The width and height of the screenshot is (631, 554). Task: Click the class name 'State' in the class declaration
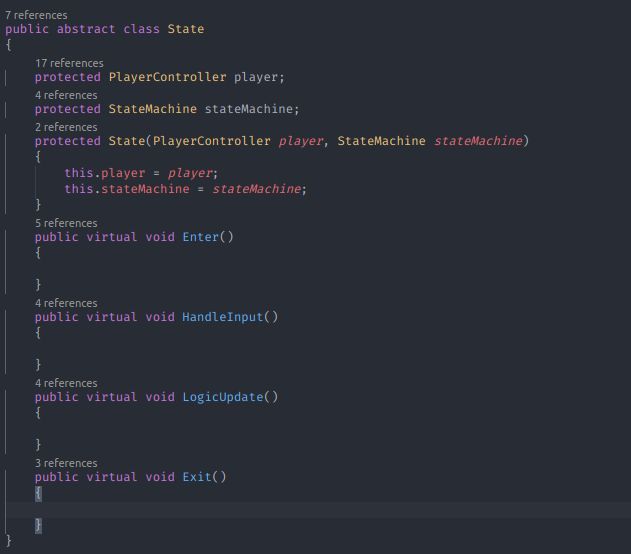[x=186, y=29]
